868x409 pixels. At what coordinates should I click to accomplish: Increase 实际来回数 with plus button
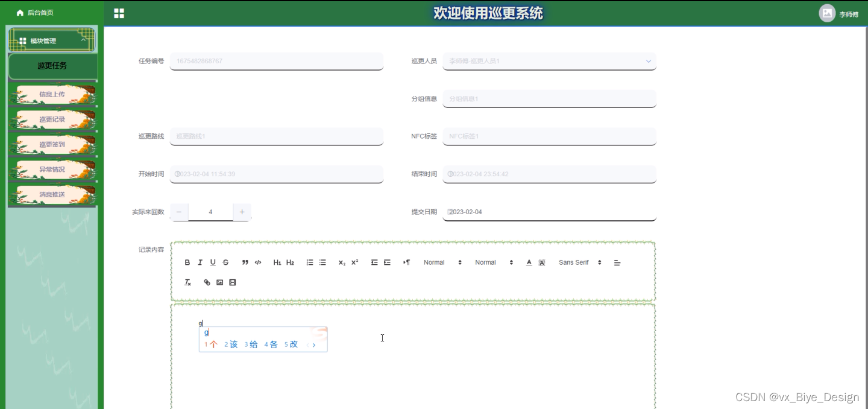tap(242, 212)
